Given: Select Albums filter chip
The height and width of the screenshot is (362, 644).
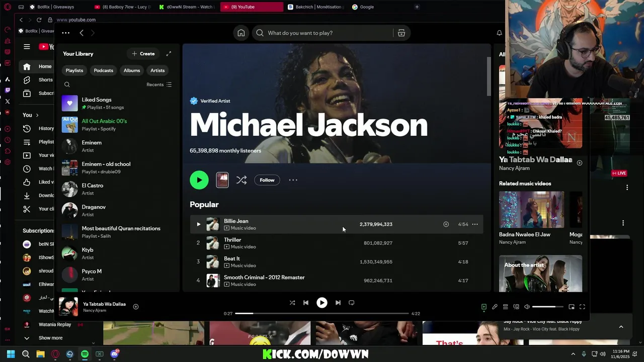Looking at the screenshot, I should (x=132, y=70).
